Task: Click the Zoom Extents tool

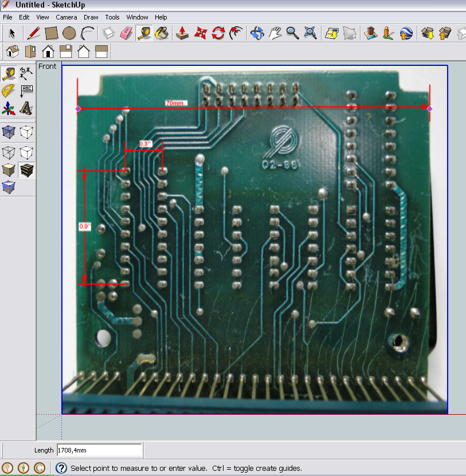Action: pos(310,33)
